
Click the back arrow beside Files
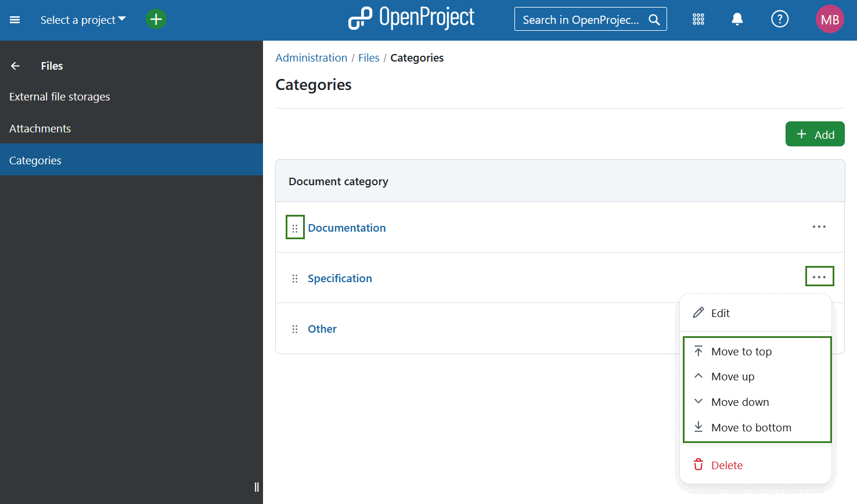15,66
